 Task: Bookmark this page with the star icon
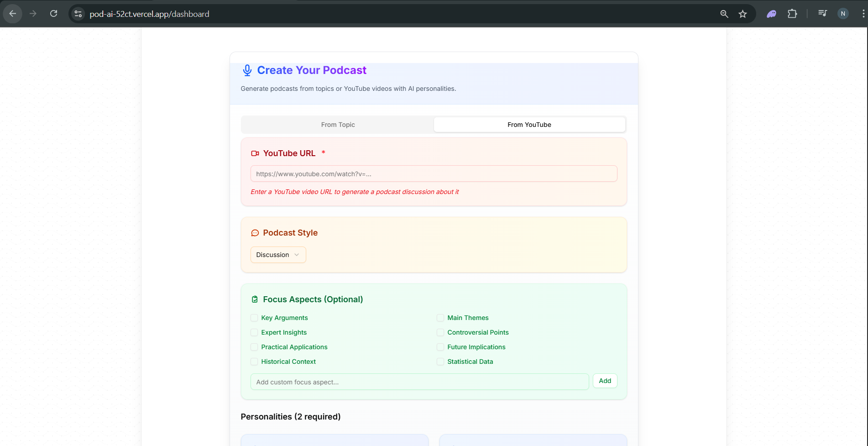[743, 14]
